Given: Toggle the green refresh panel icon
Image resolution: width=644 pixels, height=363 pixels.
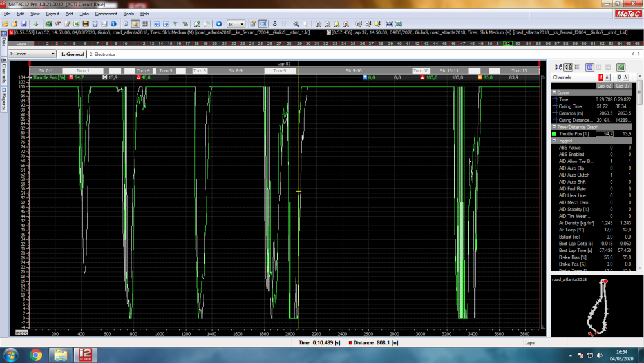Looking at the screenshot, I should point(621,67).
